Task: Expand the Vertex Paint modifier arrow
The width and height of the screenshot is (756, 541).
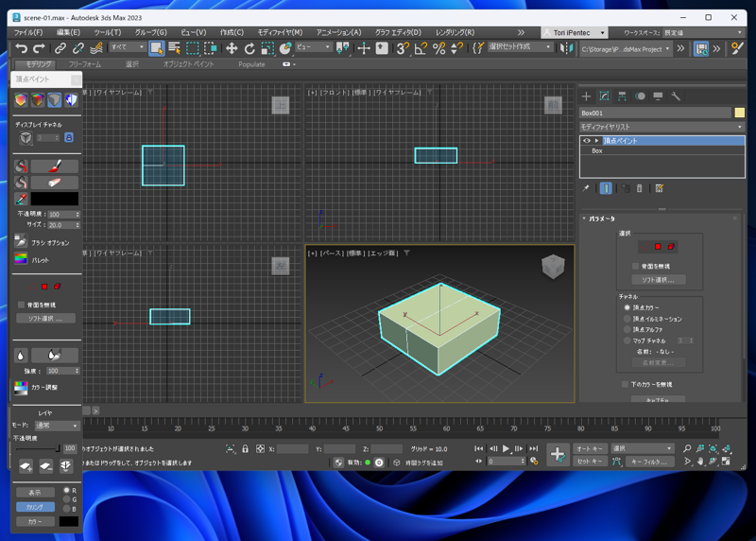Action: coord(597,140)
